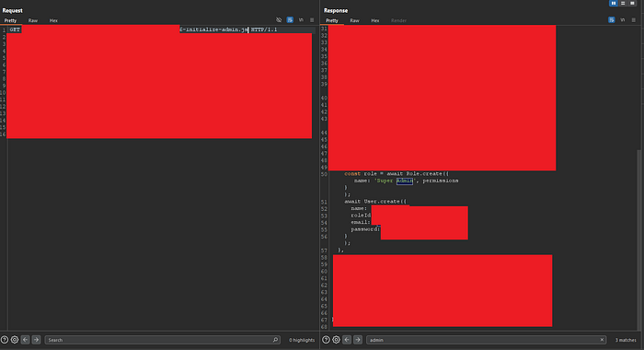
Task: Open Response search help icon
Action: pos(326,340)
